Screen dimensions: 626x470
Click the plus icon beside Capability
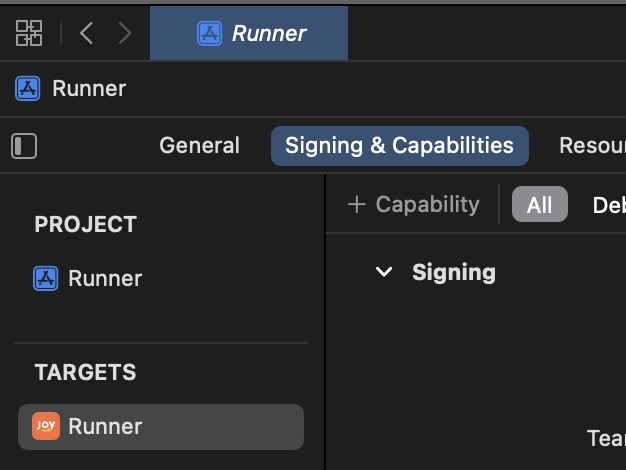(357, 204)
